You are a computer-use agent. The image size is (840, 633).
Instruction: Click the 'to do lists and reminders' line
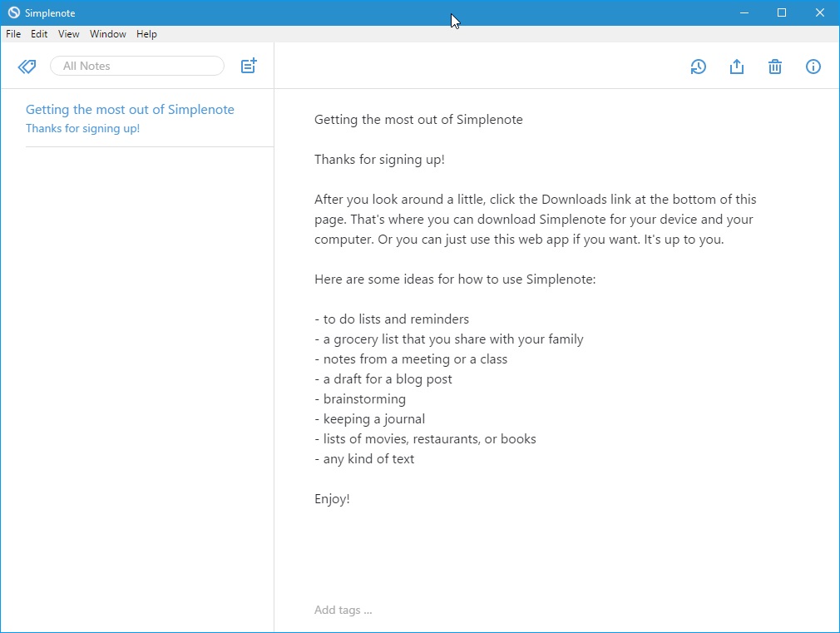tap(392, 319)
